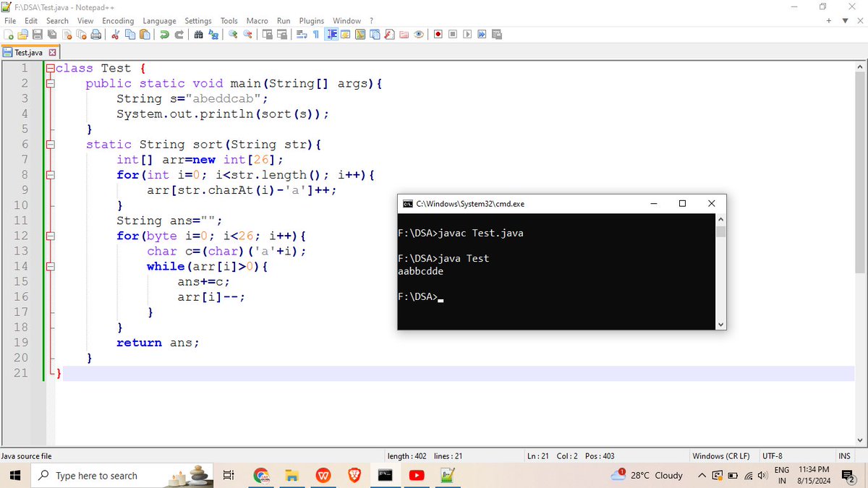Image resolution: width=868 pixels, height=488 pixels.
Task: Open File Explorer from the taskbar
Action: pyautogui.click(x=292, y=476)
